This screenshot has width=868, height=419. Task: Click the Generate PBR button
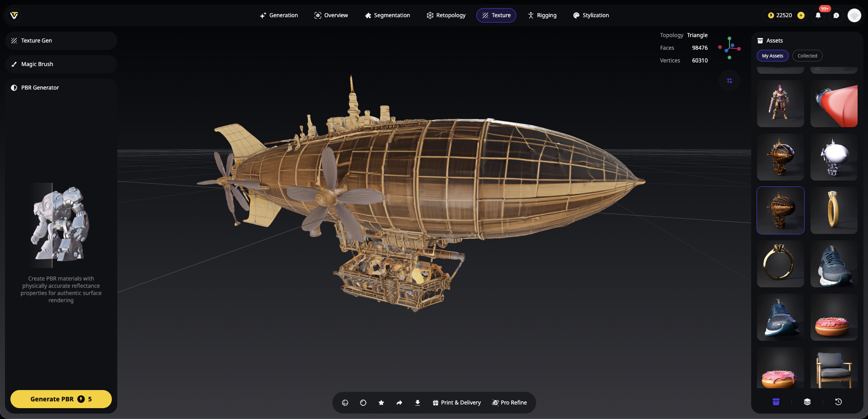coord(61,399)
